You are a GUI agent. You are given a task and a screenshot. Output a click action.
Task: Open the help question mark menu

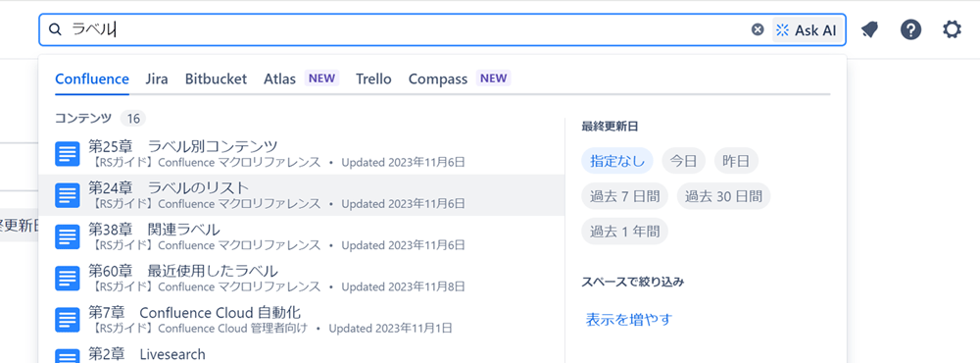click(x=910, y=29)
